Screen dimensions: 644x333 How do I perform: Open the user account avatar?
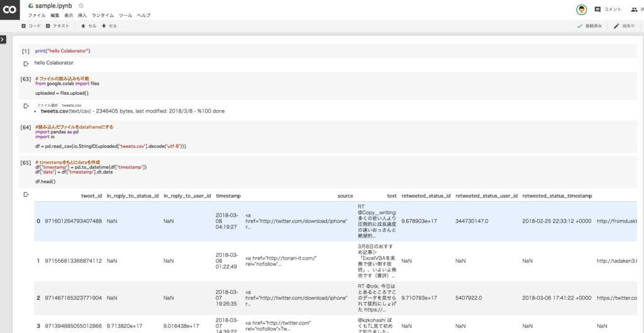pos(581,9)
